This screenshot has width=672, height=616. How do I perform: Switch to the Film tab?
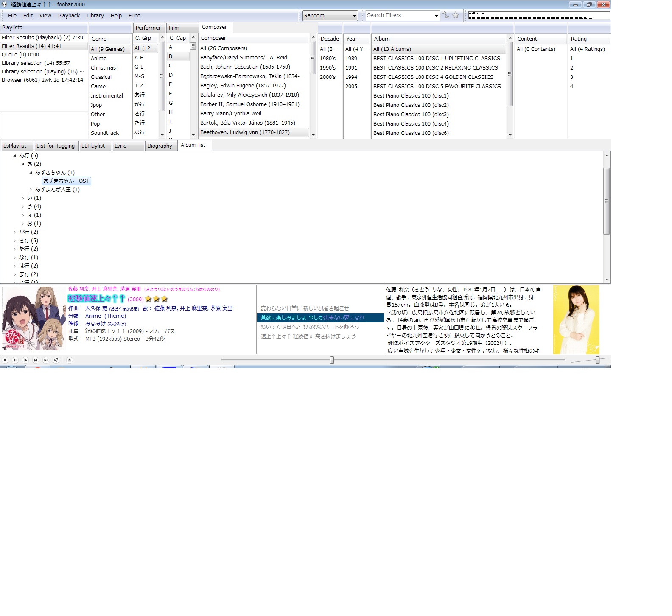pyautogui.click(x=182, y=28)
